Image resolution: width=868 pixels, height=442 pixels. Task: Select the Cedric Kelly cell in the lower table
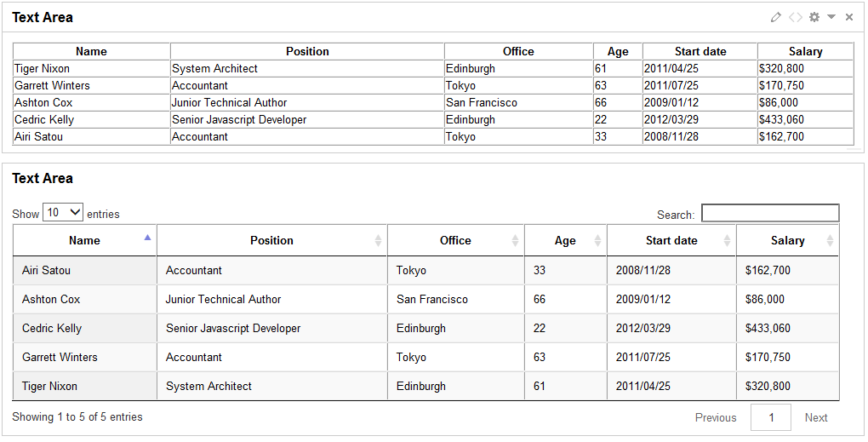pos(85,328)
